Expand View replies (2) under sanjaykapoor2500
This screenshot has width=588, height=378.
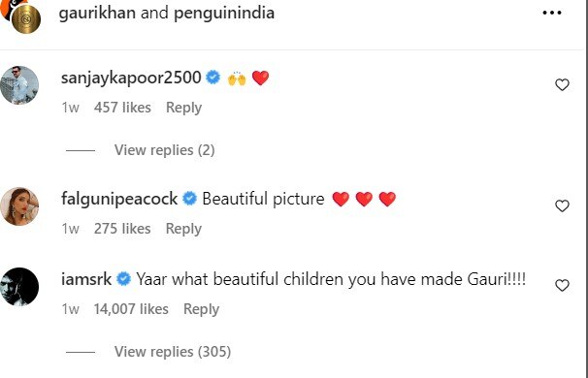point(165,150)
